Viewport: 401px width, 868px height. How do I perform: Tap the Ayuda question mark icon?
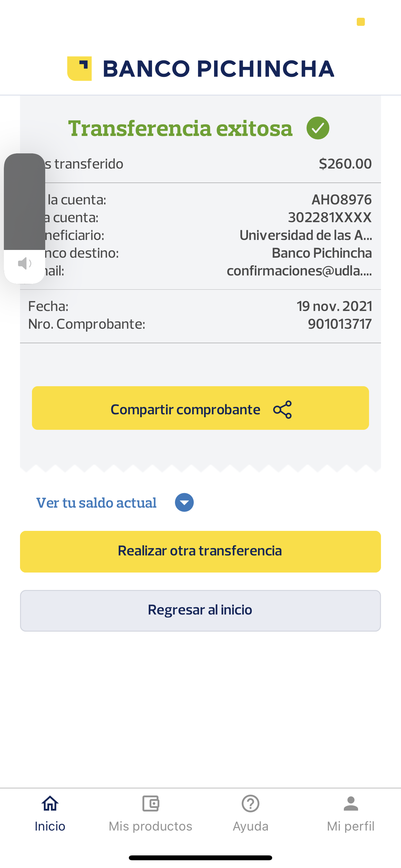click(x=250, y=804)
